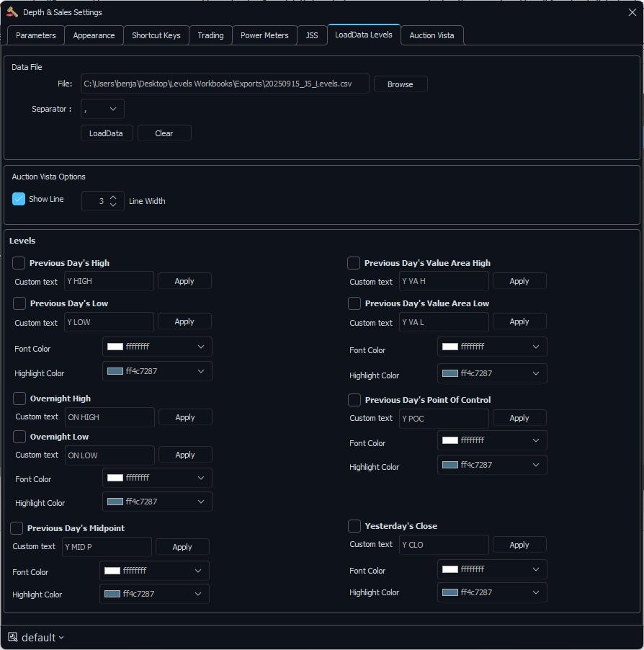The height and width of the screenshot is (650, 644).
Task: Click the Browse button
Action: (x=401, y=84)
